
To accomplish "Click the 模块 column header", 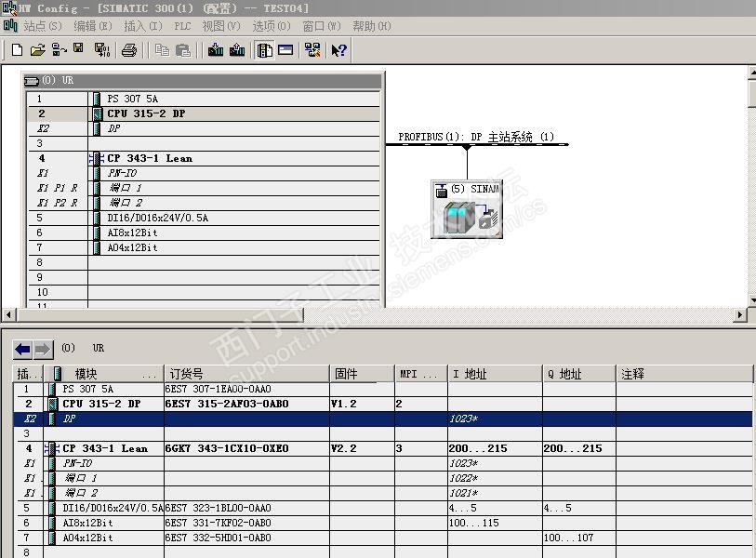I will (104, 374).
